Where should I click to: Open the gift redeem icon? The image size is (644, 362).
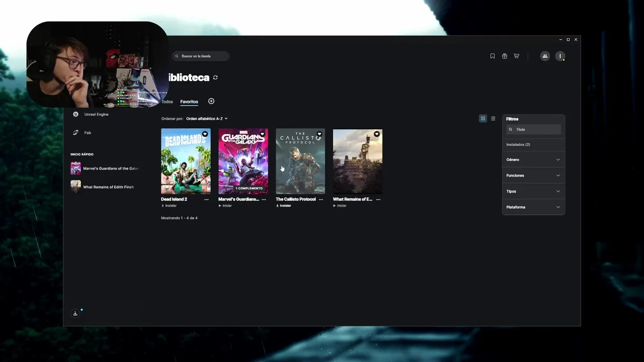(505, 56)
